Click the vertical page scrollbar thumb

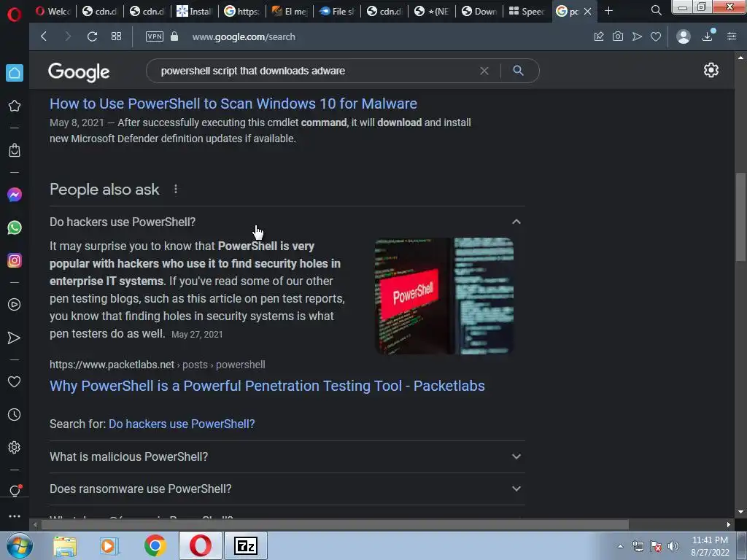740,217
